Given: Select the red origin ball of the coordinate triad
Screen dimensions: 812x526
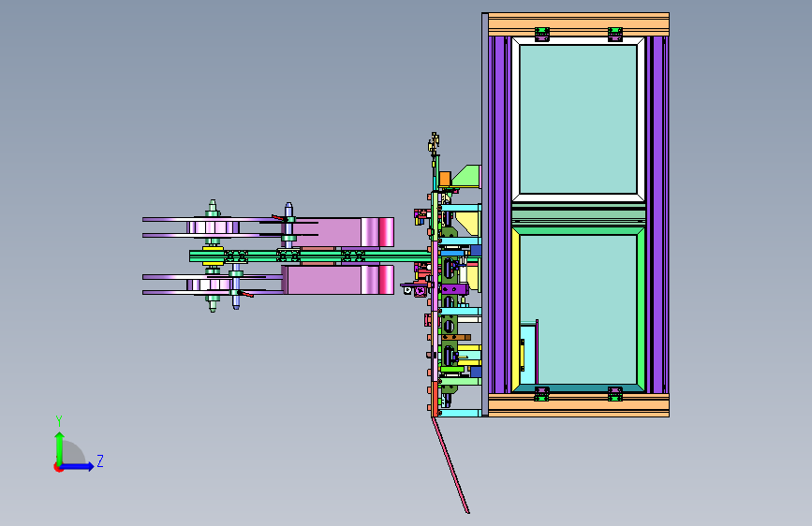Looking at the screenshot, I should [57, 467].
